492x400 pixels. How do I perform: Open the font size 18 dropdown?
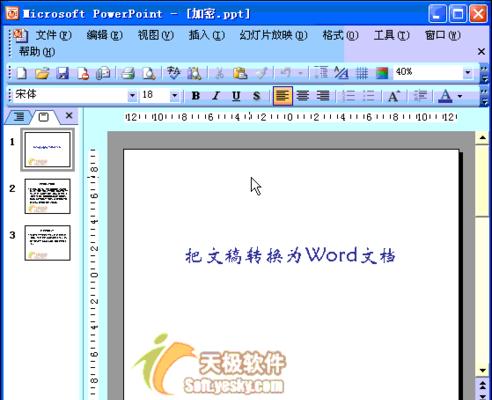click(174, 96)
